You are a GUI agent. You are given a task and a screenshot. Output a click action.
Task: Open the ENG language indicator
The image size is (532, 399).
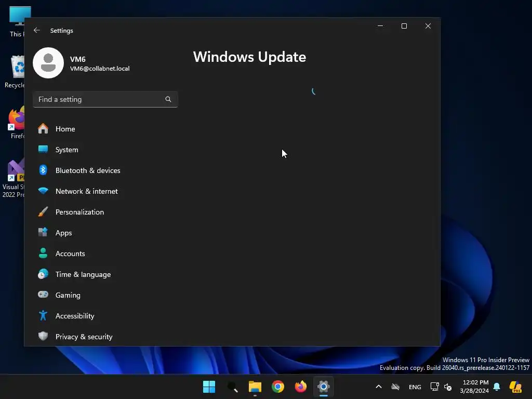415,387
